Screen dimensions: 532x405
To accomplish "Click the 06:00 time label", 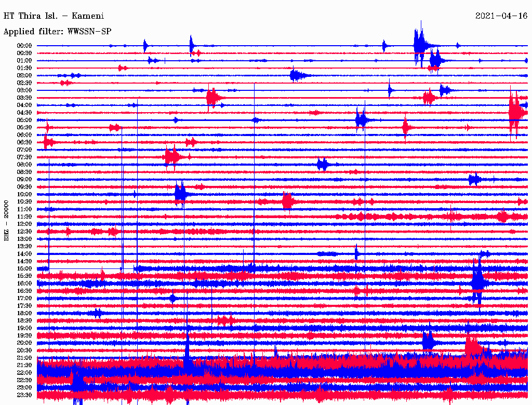I will click(24, 135).
